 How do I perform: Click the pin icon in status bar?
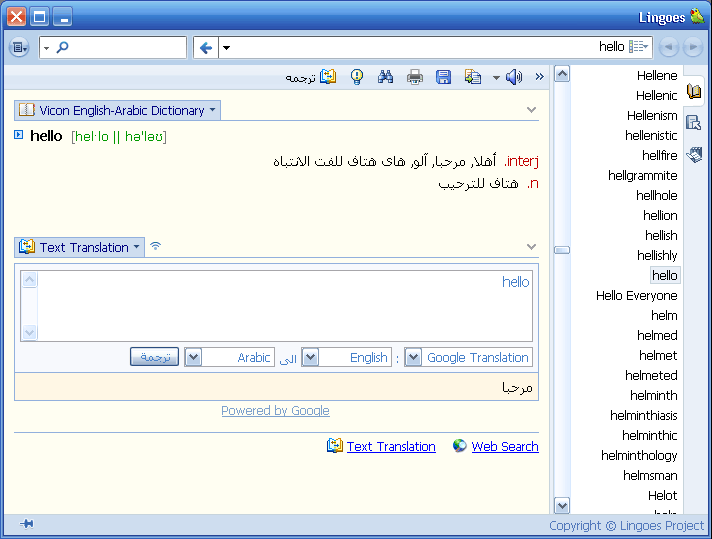[27, 524]
